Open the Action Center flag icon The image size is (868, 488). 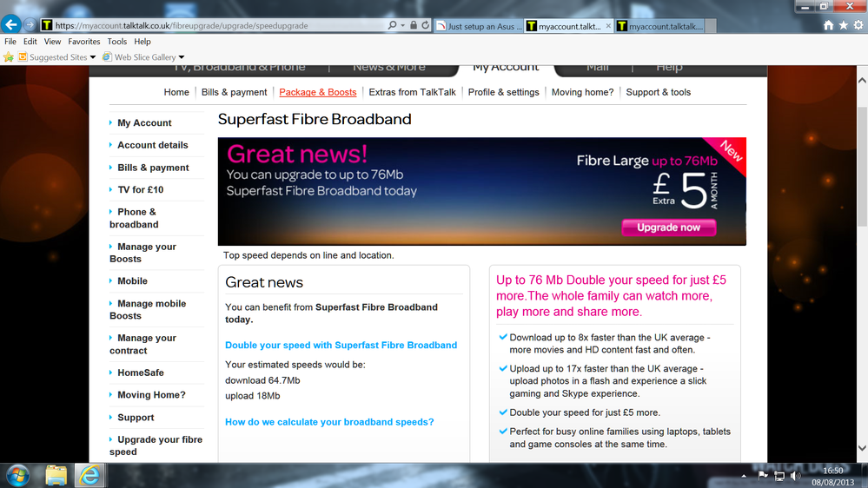click(x=763, y=475)
